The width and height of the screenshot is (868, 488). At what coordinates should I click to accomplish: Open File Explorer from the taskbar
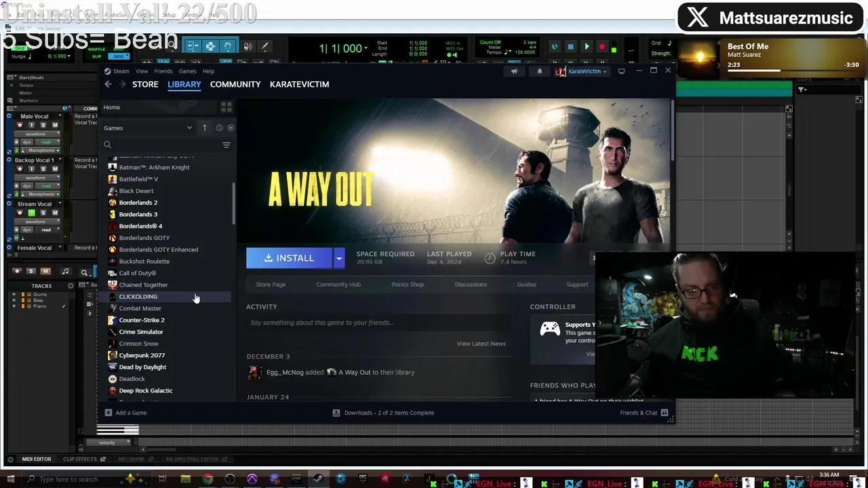click(x=185, y=480)
